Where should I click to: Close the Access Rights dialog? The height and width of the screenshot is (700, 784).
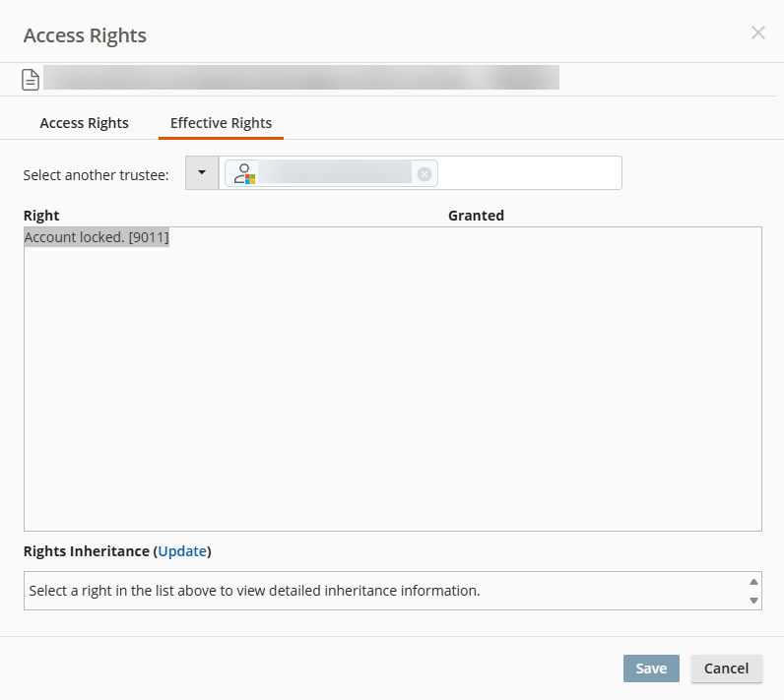point(758,32)
